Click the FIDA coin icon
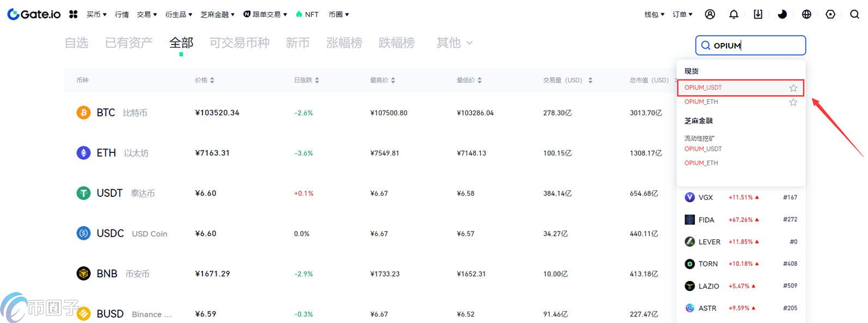 coord(690,220)
